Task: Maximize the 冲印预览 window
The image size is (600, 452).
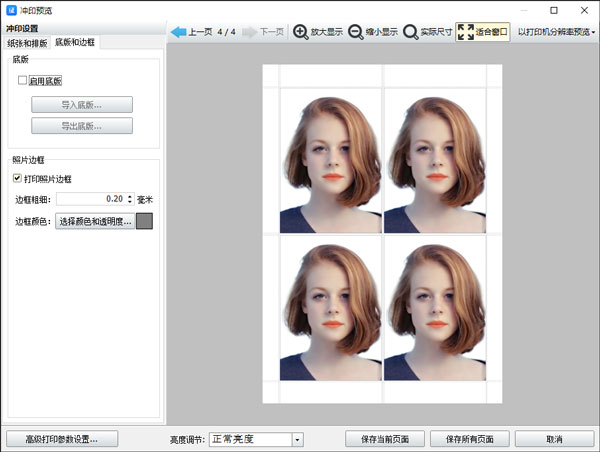Action: [x=553, y=10]
